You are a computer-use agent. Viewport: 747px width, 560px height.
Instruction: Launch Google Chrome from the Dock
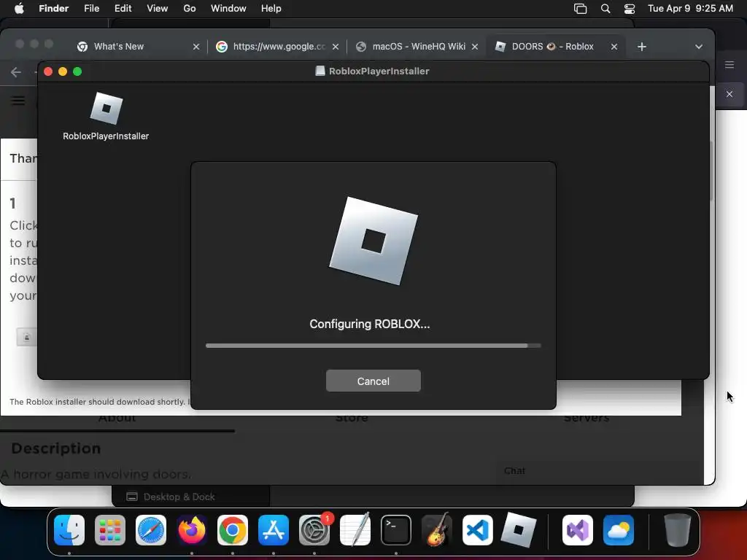coord(233,530)
